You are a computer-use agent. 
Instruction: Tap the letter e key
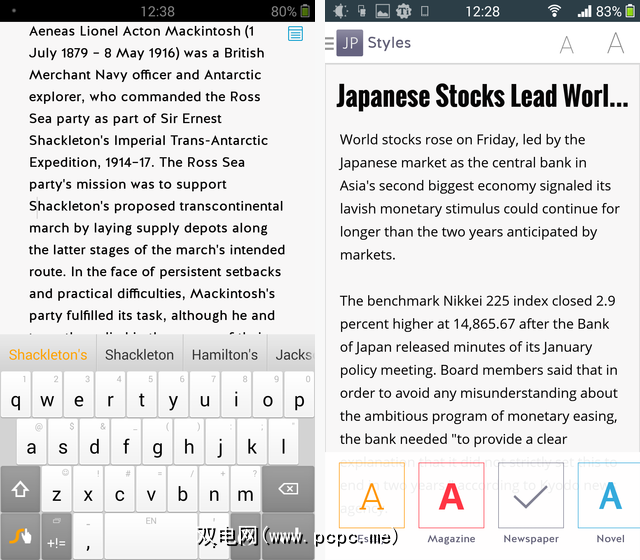click(78, 394)
